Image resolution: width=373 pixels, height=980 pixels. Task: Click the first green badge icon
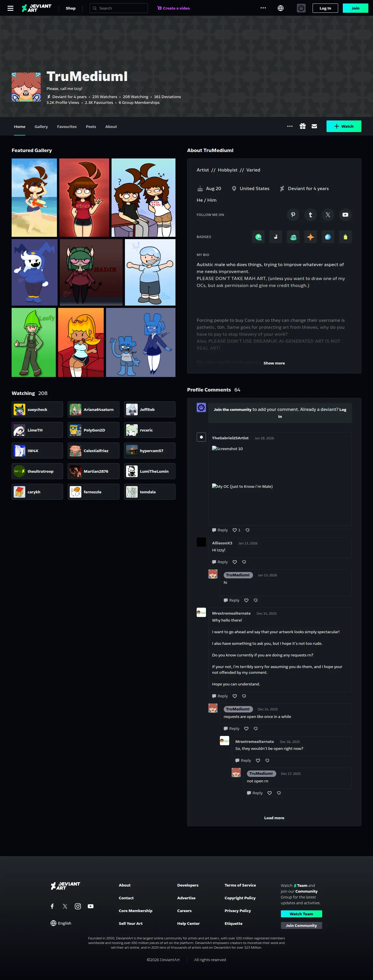(x=258, y=237)
